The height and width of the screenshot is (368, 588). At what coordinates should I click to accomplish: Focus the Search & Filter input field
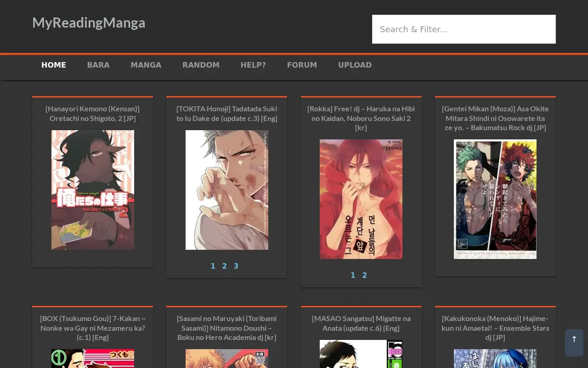[x=464, y=29]
